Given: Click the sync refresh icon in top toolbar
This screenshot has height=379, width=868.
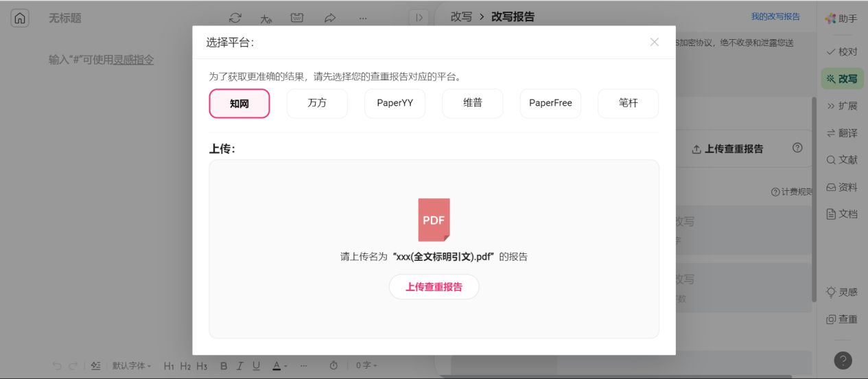Looking at the screenshot, I should [x=235, y=18].
